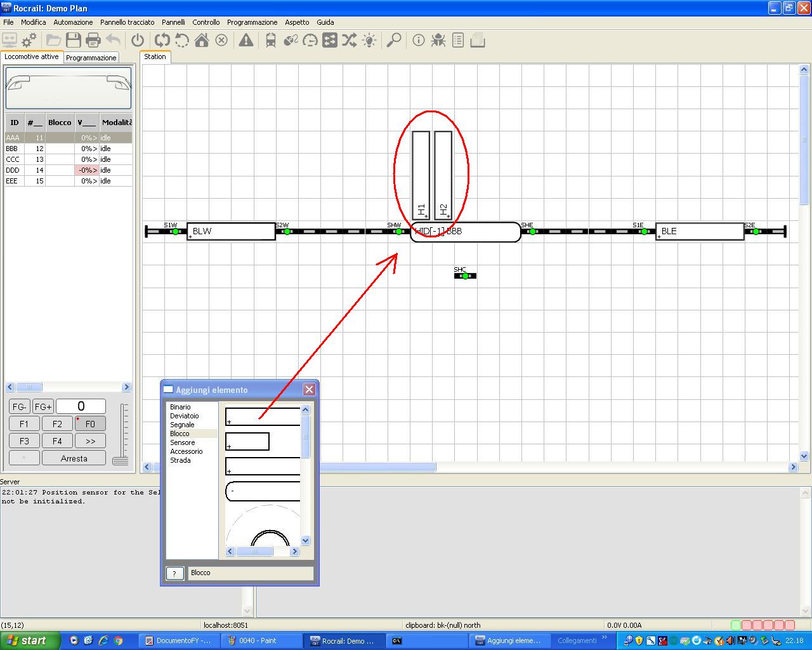Click the >> direction button
The image size is (812, 650).
pyautogui.click(x=90, y=441)
